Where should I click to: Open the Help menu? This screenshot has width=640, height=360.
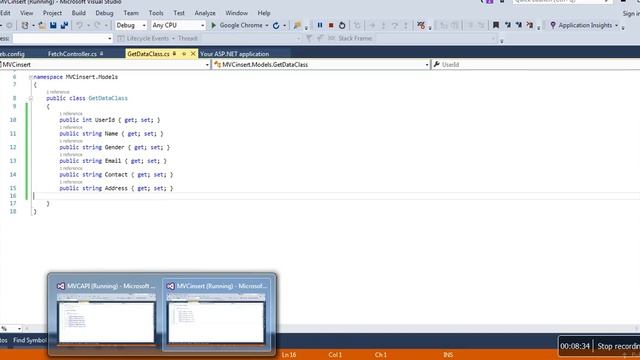tap(264, 13)
